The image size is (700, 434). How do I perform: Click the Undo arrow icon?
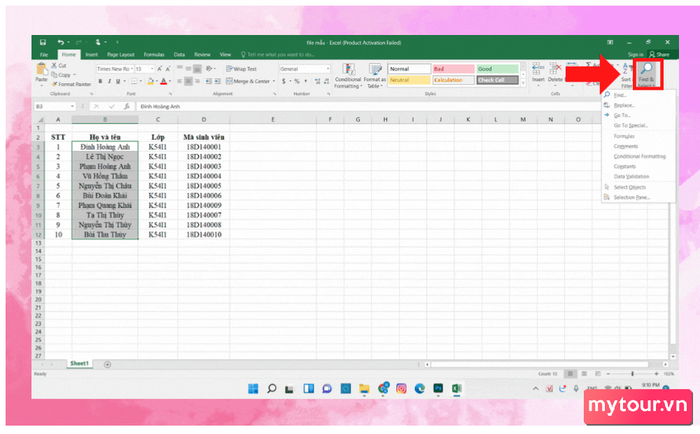[60, 42]
